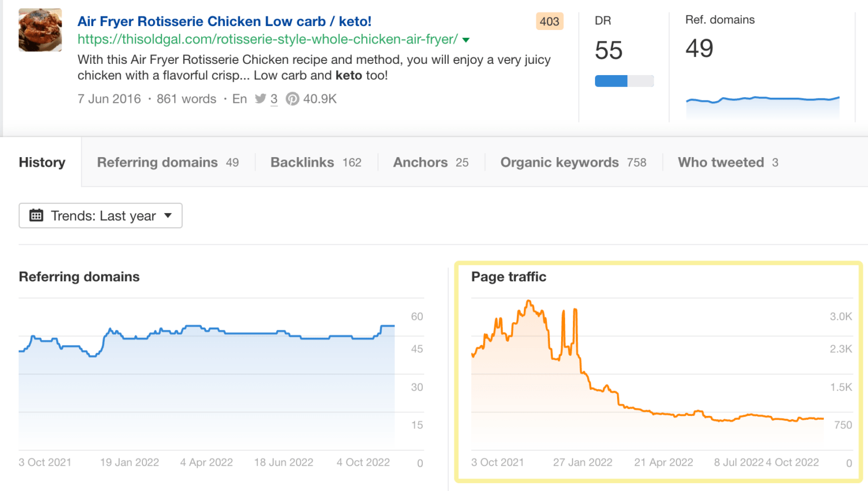
Task: Click the DR 55 progress bar
Action: [x=624, y=81]
